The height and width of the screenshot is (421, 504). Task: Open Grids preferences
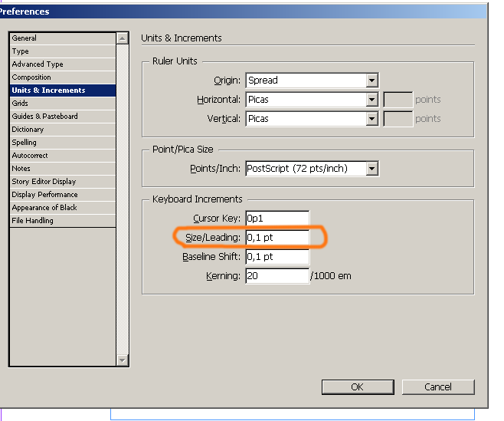pos(63,104)
